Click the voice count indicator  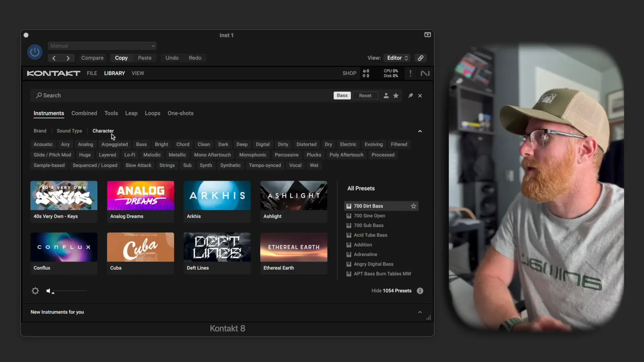pos(366,73)
